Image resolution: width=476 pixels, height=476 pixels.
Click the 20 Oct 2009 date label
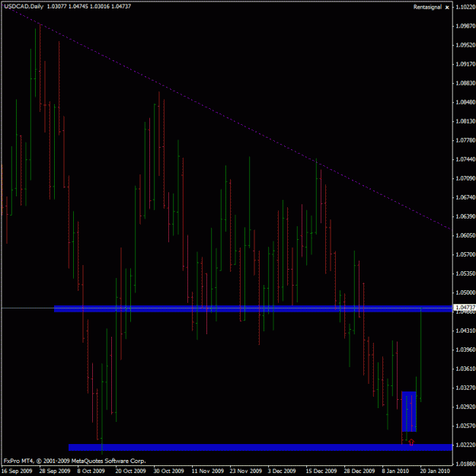130,471
